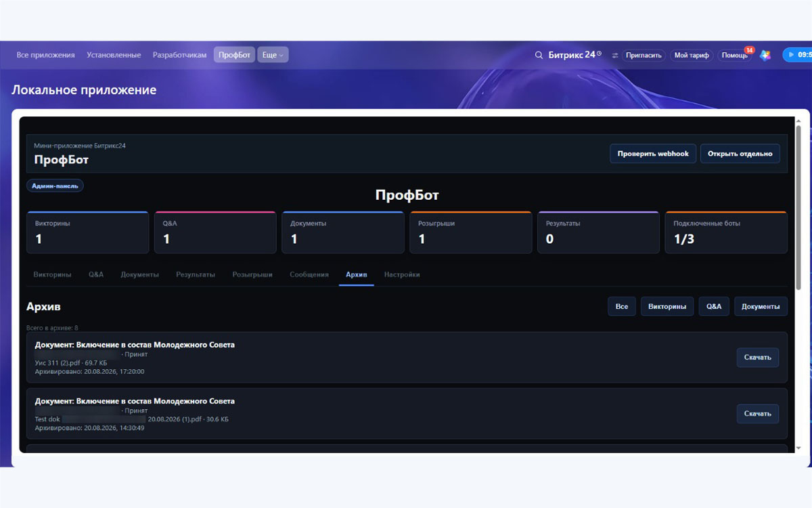Select the Архив tab
This screenshot has height=508, width=812.
click(357, 274)
